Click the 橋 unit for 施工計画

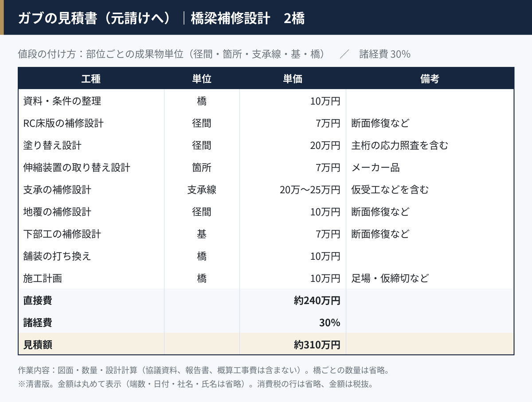(x=202, y=278)
